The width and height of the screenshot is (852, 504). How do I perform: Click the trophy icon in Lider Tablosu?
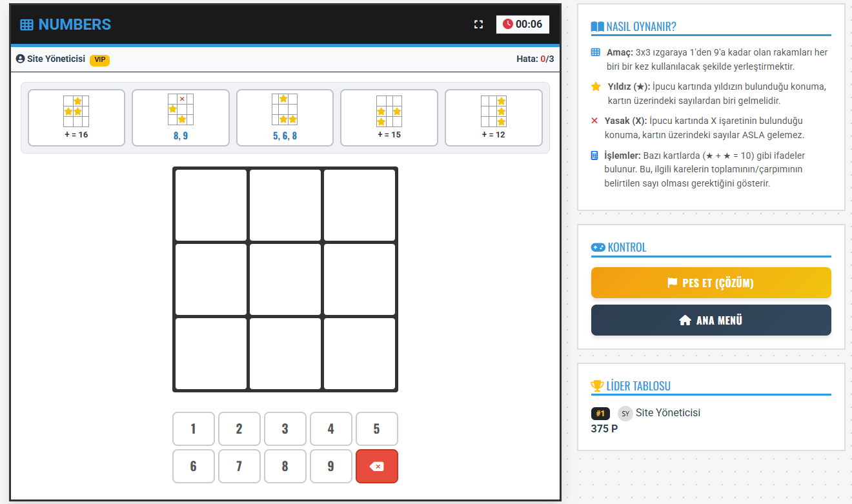(x=597, y=386)
